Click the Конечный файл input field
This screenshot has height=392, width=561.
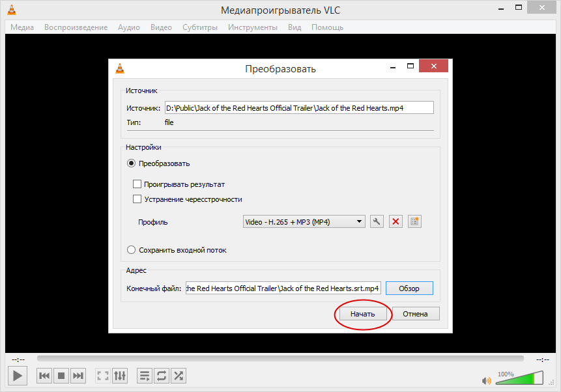click(283, 288)
